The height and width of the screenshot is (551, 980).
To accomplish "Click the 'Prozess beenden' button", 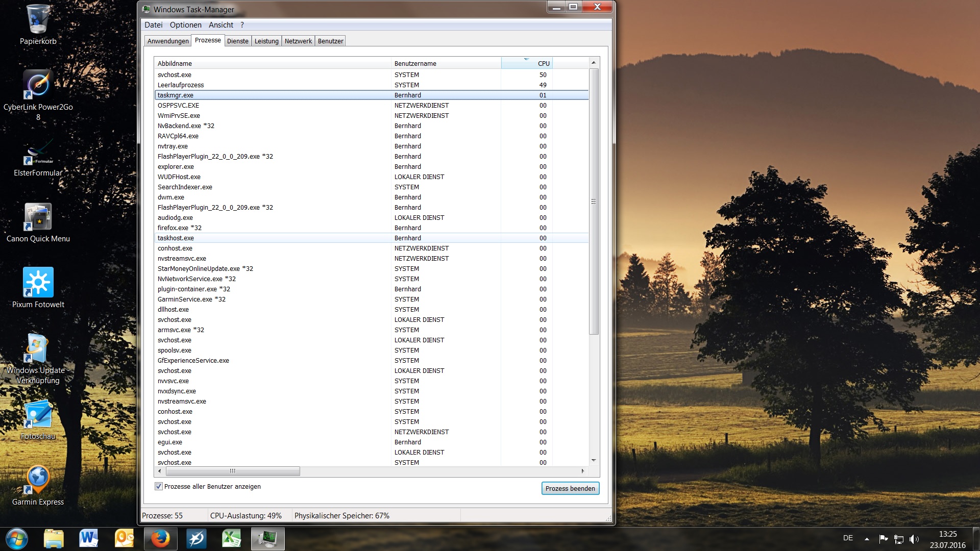I will click(x=570, y=488).
